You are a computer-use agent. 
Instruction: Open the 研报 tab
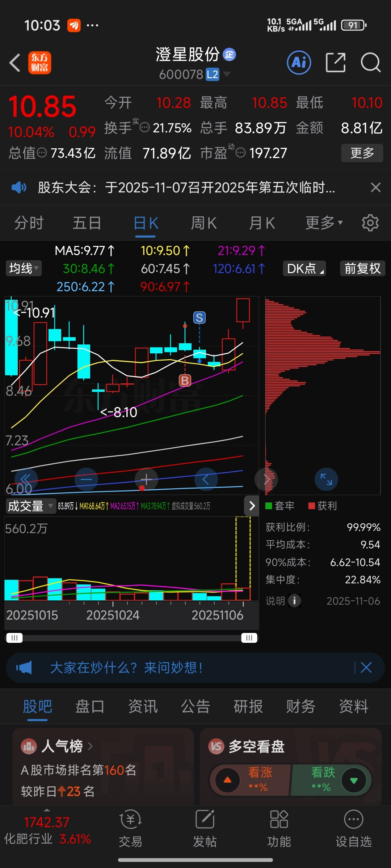248,706
